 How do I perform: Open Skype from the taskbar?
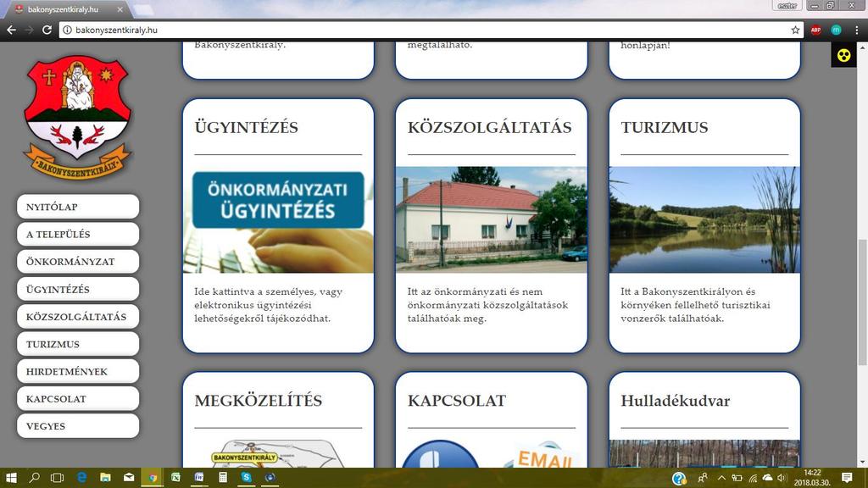pyautogui.click(x=247, y=478)
